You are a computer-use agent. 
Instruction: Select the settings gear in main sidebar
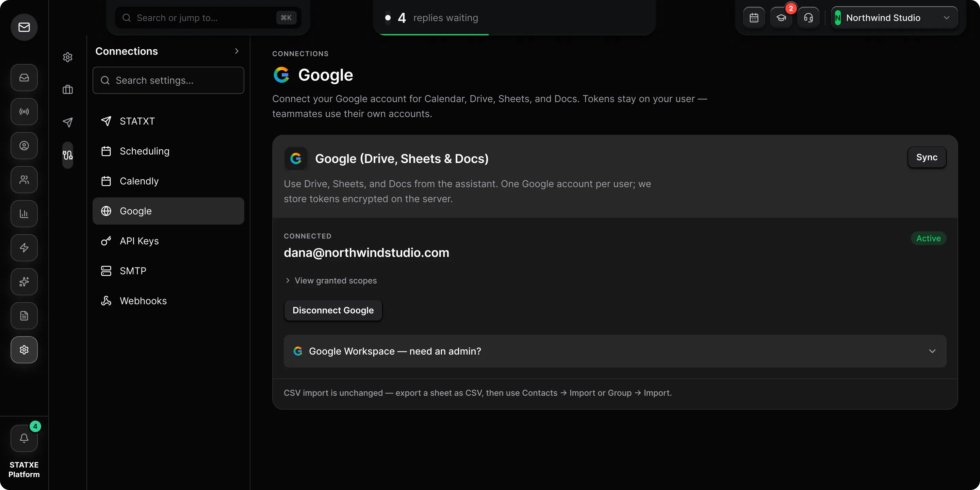[24, 350]
